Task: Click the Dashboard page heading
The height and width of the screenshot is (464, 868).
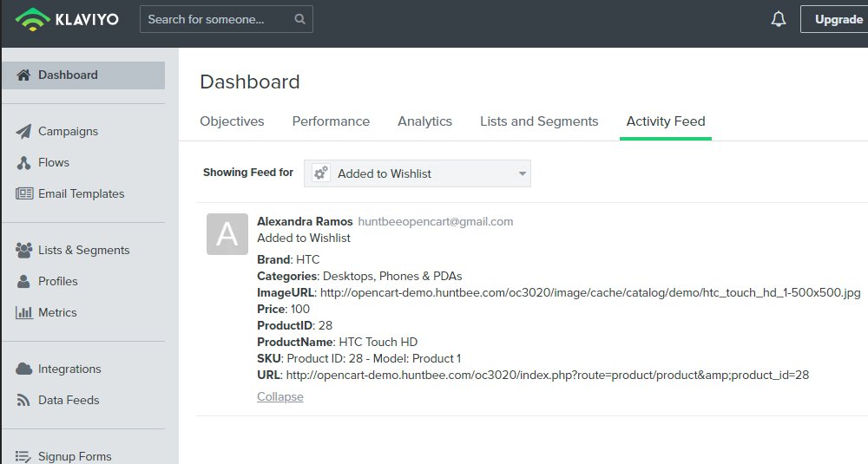Action: (250, 82)
